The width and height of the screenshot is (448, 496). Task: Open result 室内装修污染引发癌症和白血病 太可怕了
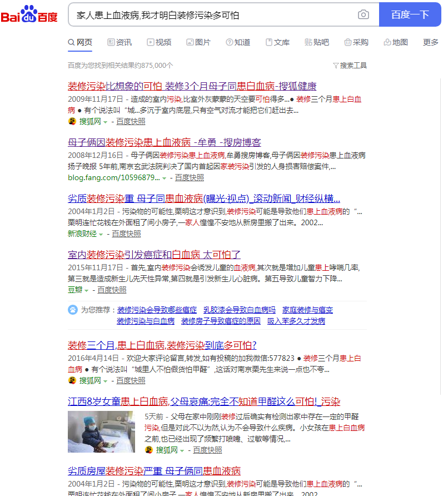tap(154, 255)
